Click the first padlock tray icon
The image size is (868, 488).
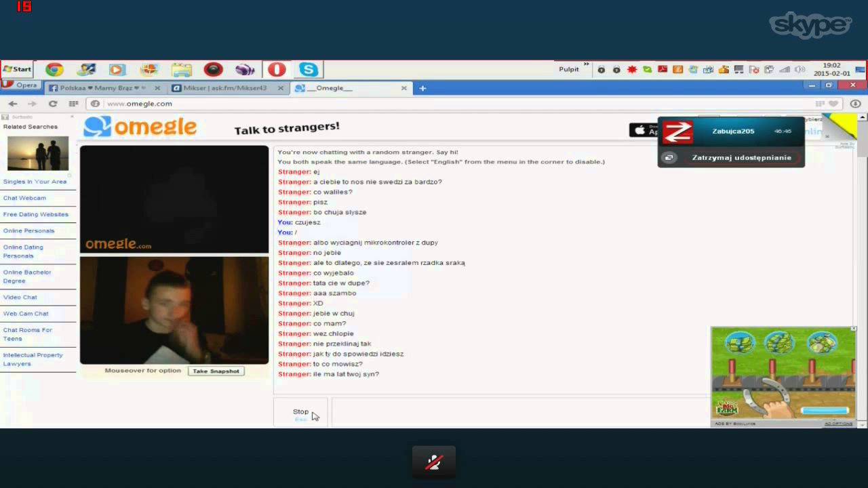(601, 69)
